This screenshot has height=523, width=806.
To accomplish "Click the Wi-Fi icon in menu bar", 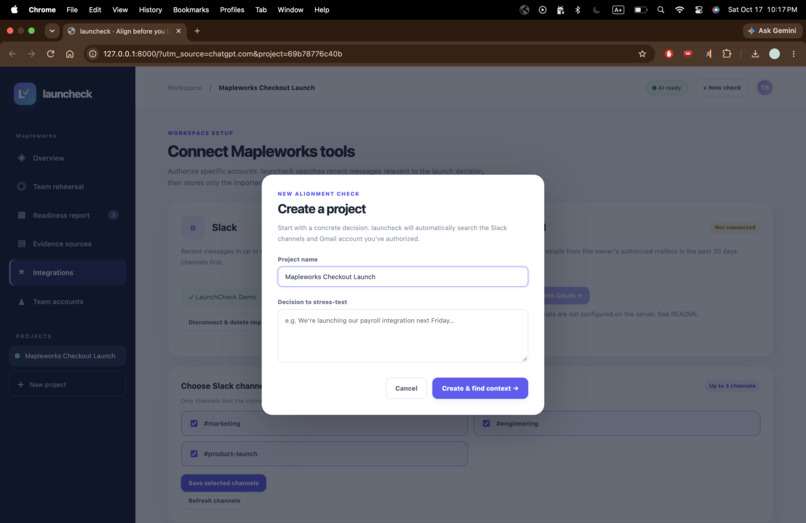I will click(680, 10).
